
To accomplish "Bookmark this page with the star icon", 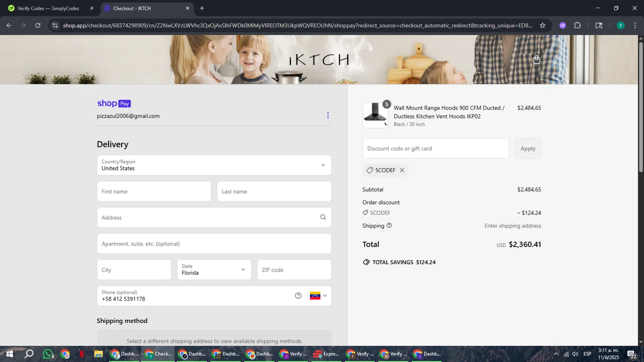I will click(543, 25).
